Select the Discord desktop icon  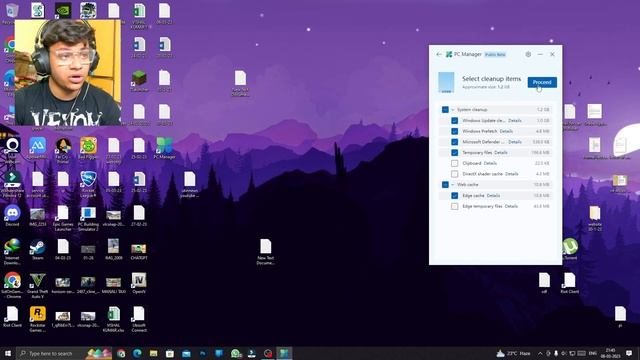pos(12,216)
